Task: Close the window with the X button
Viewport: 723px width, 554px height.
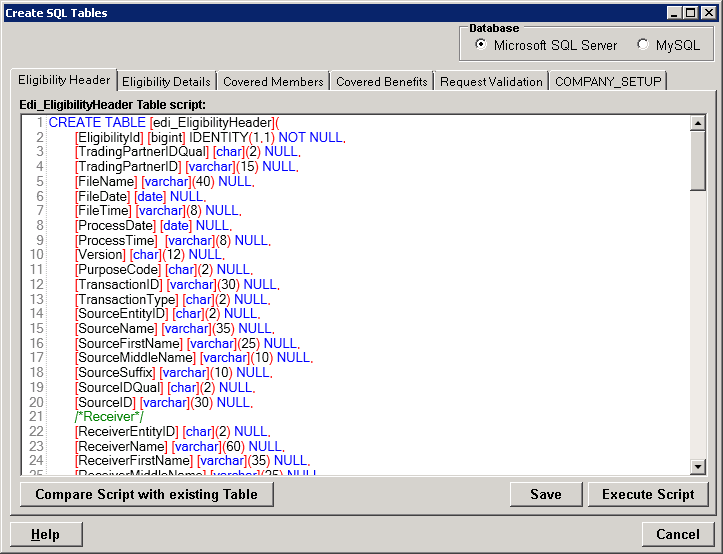Action: point(708,13)
